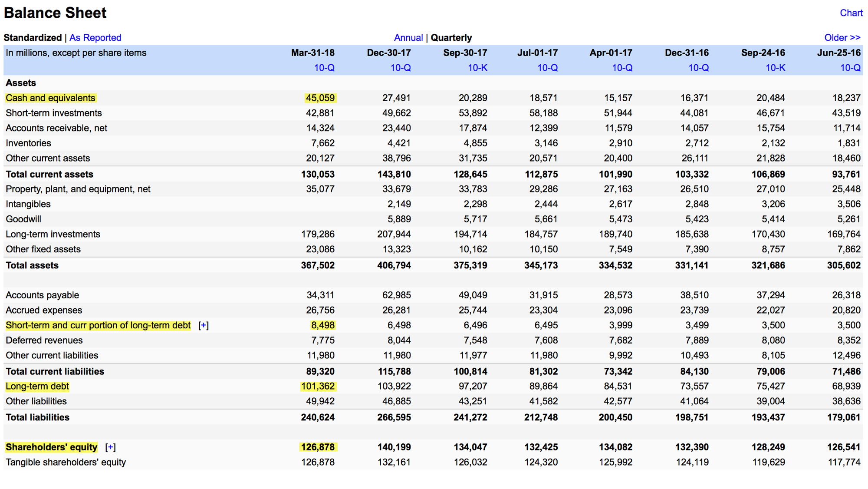Open the Dec-31-16 10-Q filing
Viewport: 868px width, 489px height.
click(699, 68)
